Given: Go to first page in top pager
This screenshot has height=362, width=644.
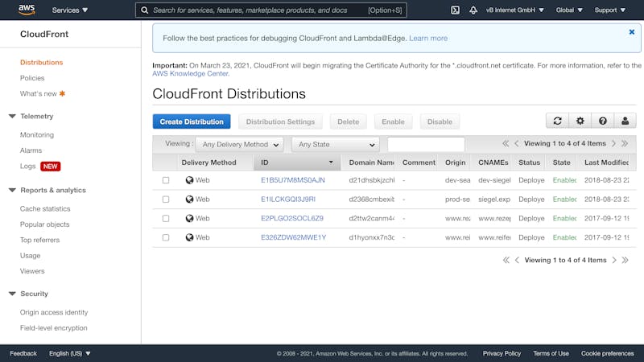Looking at the screenshot, I should [506, 144].
